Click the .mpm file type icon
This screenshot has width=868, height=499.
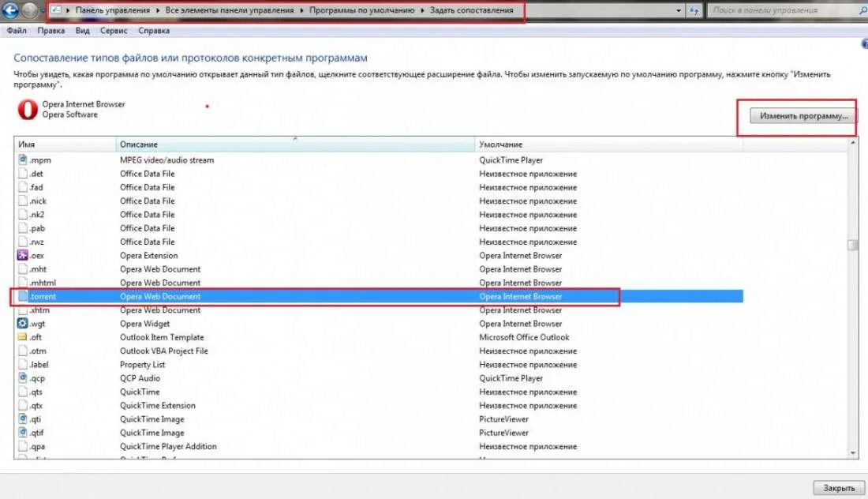[x=23, y=159]
